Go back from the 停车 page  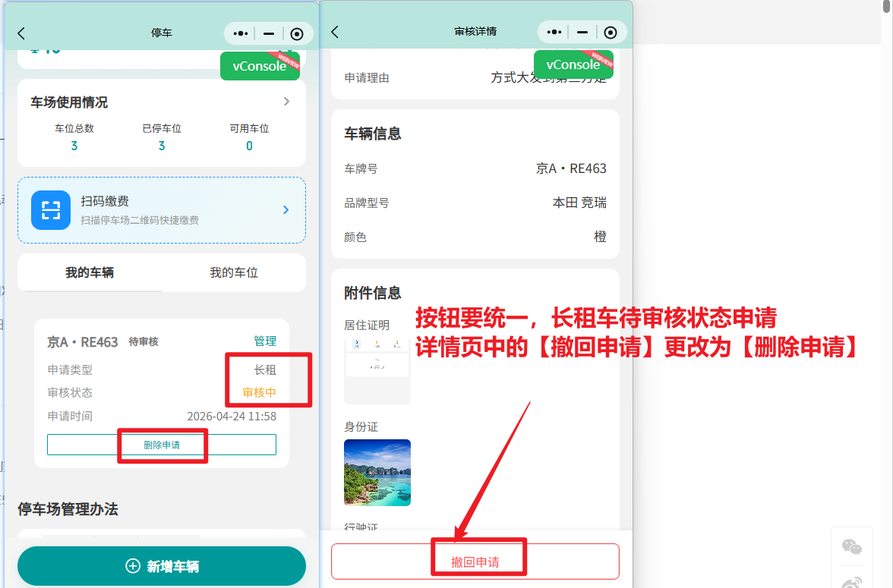tap(21, 33)
